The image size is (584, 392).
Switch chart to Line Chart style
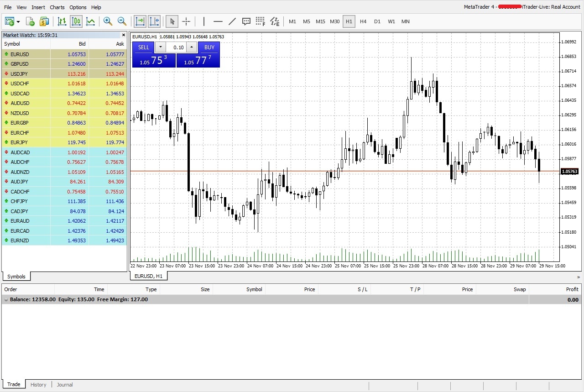point(90,21)
